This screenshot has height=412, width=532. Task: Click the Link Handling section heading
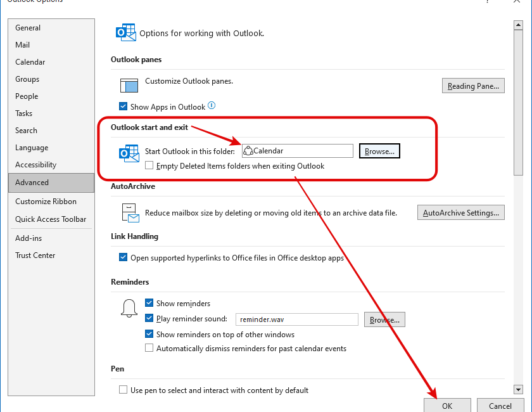(x=134, y=236)
